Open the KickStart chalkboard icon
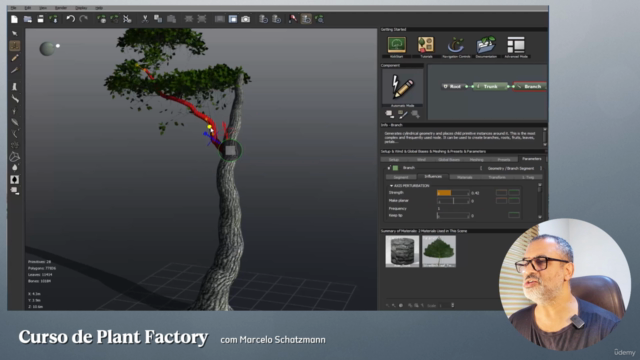This screenshot has height=360, width=640. tap(397, 45)
